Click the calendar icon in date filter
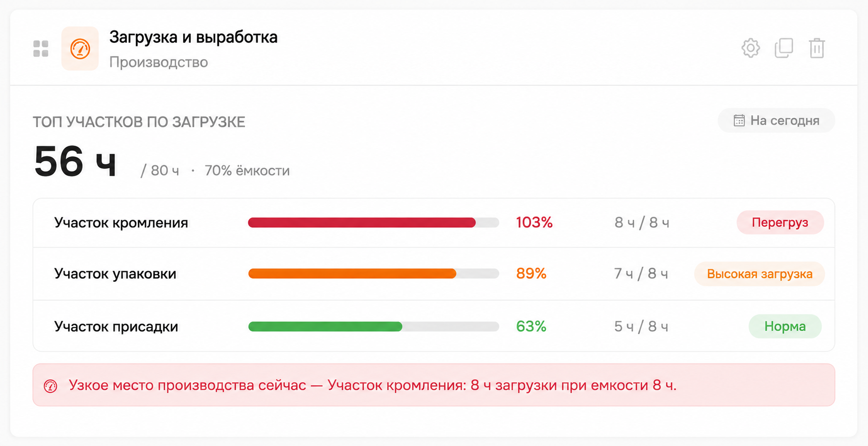The height and width of the screenshot is (446, 868). point(739,121)
